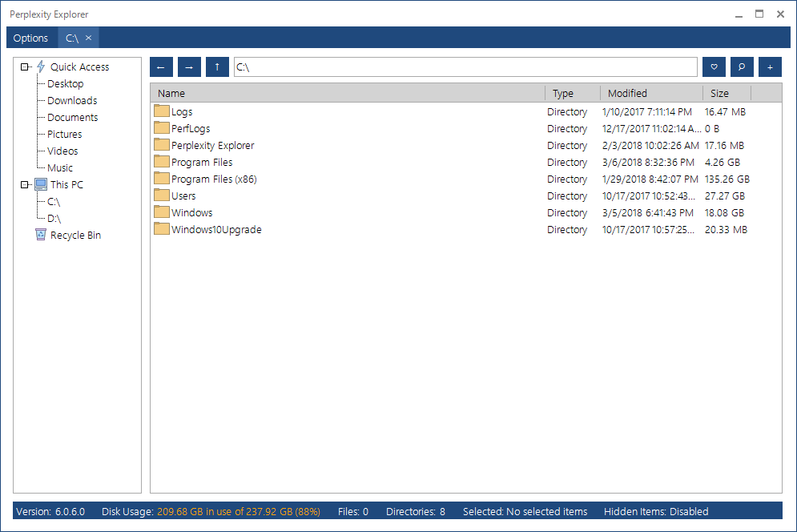Select the PerfLogs folder icon
This screenshot has height=532, width=797.
pyautogui.click(x=162, y=127)
